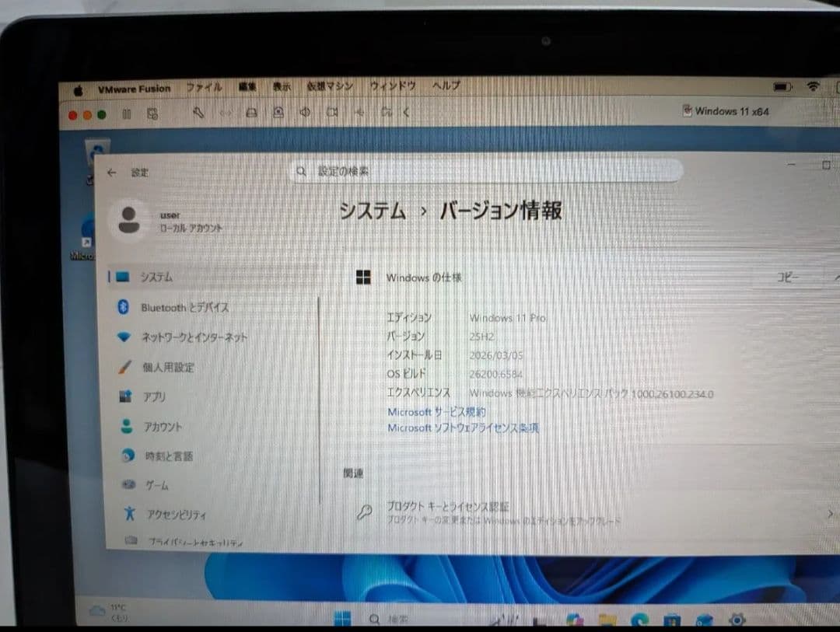
Task: Open Microsoft Store from the taskbar
Action: [672, 620]
